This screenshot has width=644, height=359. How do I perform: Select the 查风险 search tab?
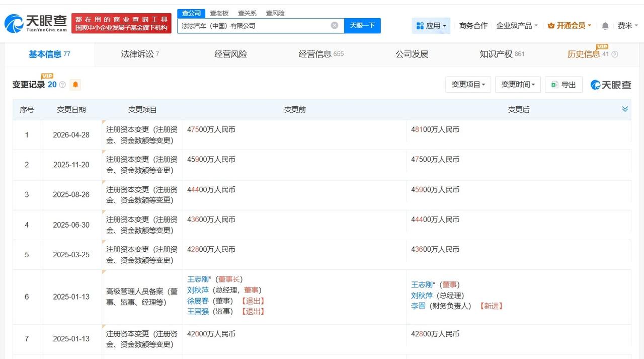click(x=275, y=13)
